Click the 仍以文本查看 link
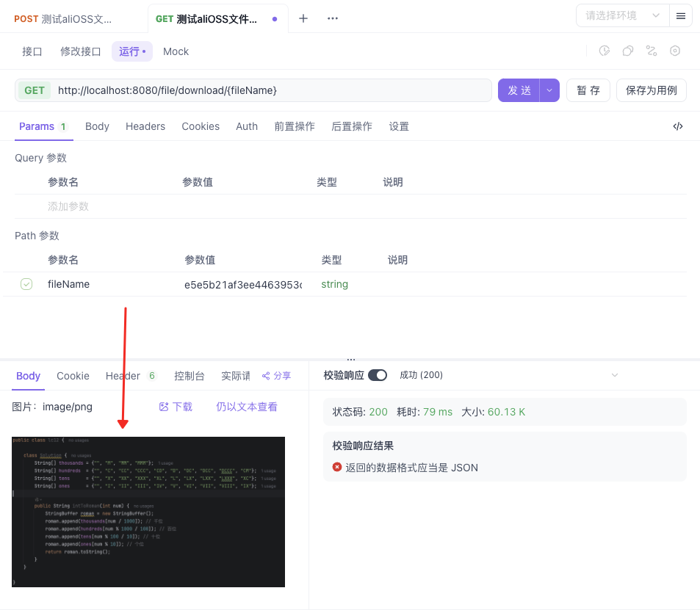Screen dimensions: 700x610 tap(248, 405)
